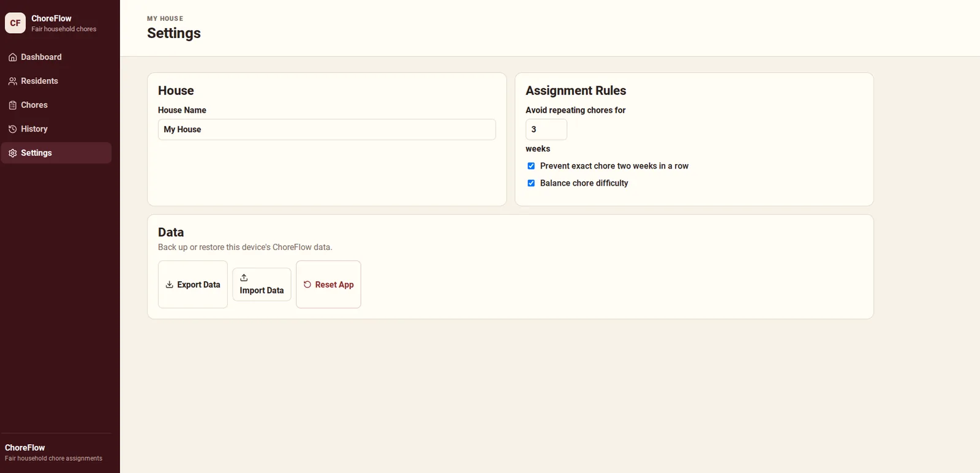View the History page

click(x=56, y=129)
